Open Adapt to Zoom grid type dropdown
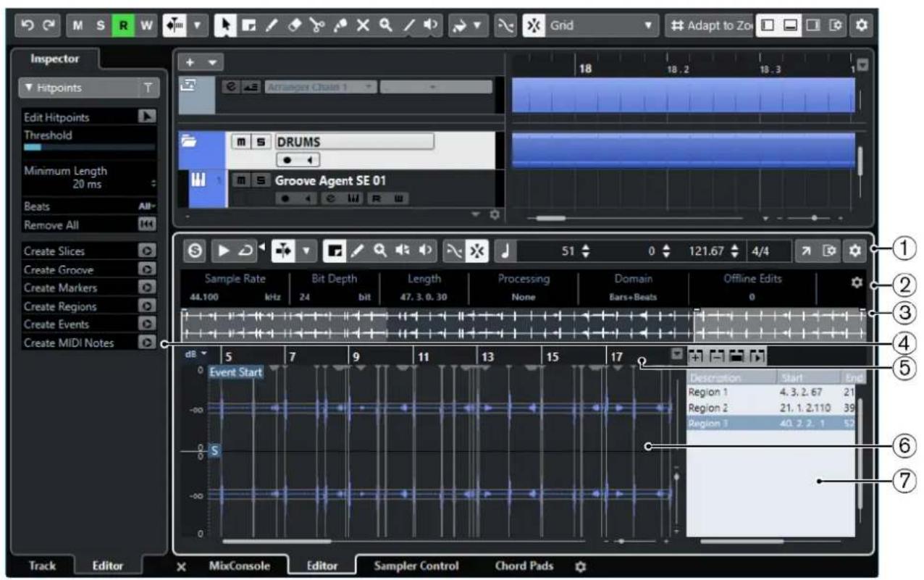The height and width of the screenshot is (580, 924). pos(709,25)
